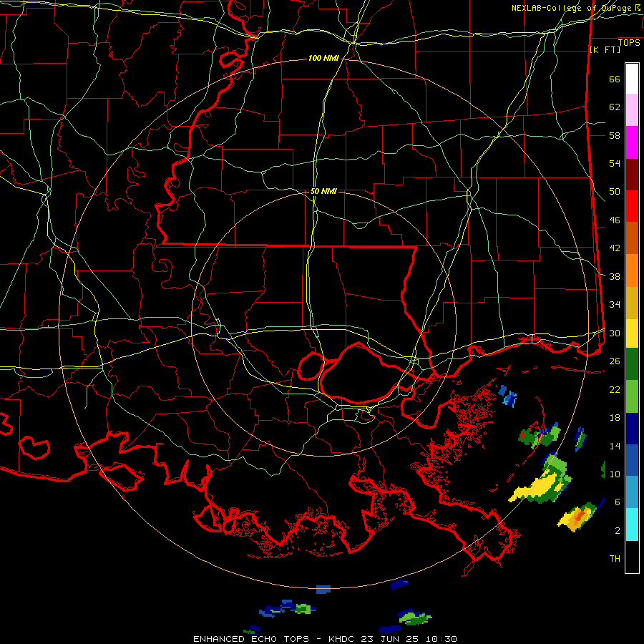The image size is (644, 644).
Task: Click the TH legend label
Action: [x=615, y=559]
